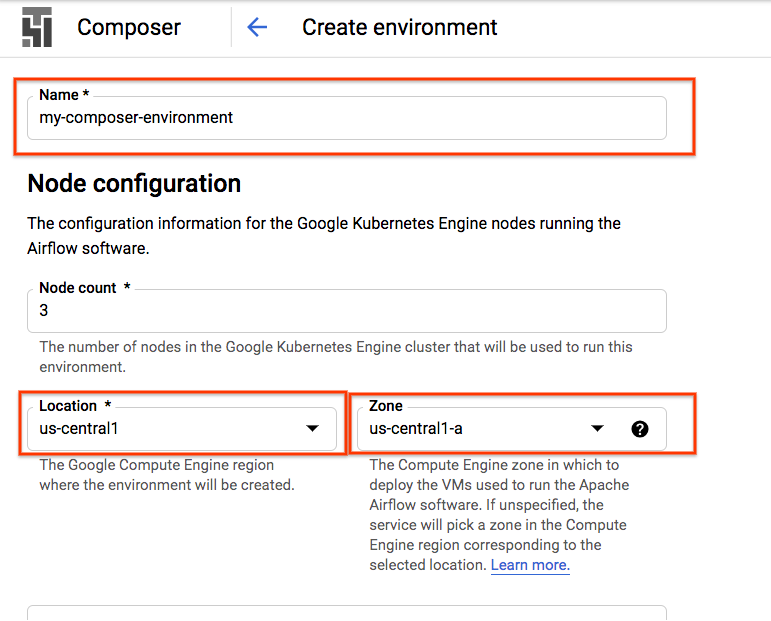Expand the Zone dropdown arrow

click(597, 428)
